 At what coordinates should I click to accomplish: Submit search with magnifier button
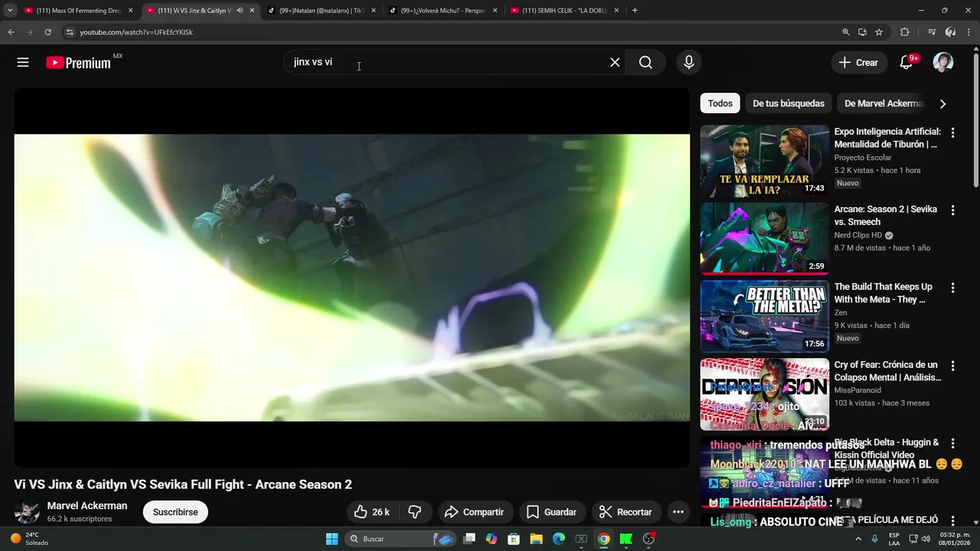point(645,63)
